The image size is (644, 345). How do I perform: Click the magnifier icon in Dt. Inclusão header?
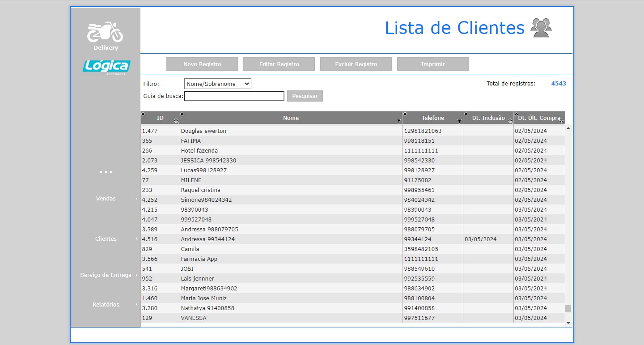point(510,121)
